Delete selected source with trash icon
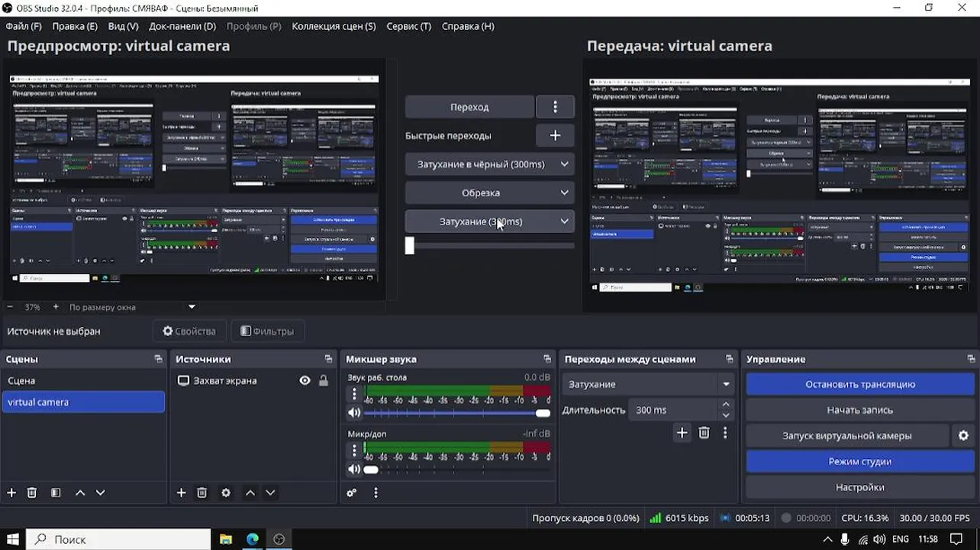Screen dimensions: 980x550 (x=202, y=493)
